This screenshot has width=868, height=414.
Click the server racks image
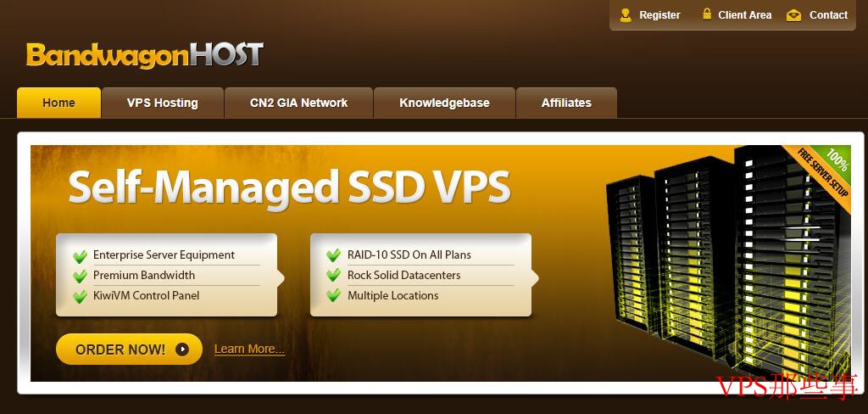pos(726,261)
